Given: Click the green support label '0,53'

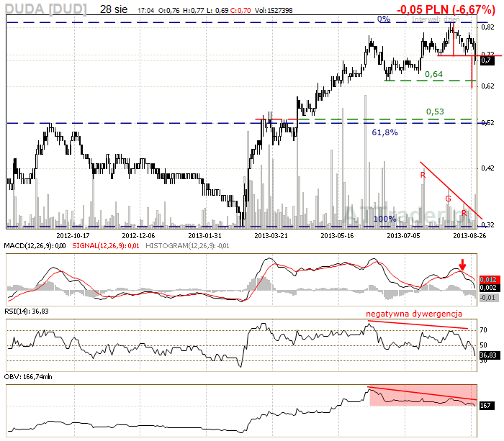Looking at the screenshot, I should (x=435, y=112).
